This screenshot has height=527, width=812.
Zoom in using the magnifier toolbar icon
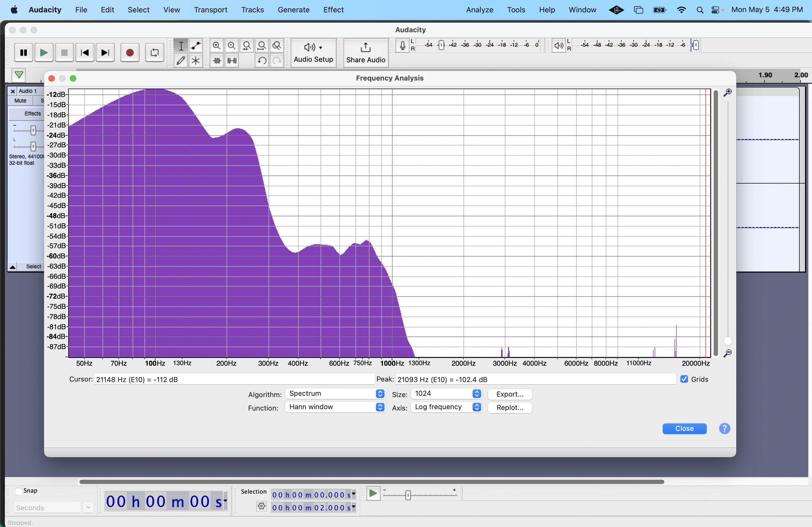click(217, 45)
